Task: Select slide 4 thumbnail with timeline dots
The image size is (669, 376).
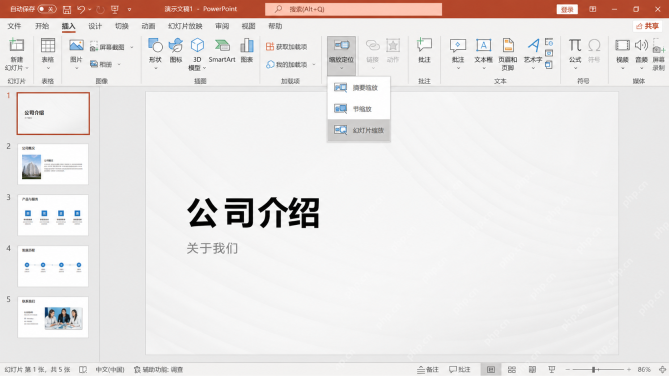Action: (x=53, y=266)
